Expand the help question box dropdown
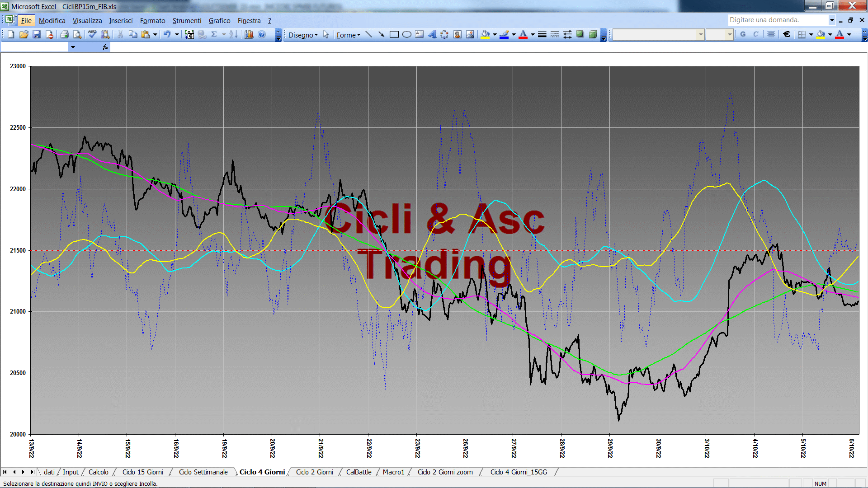This screenshot has width=868, height=488. [832, 20]
